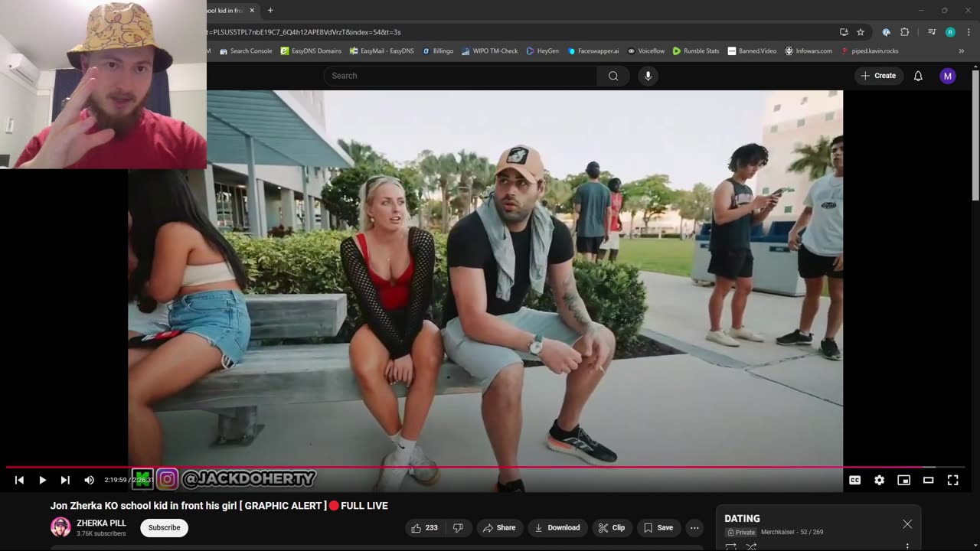Switch to miniplayer mode
Screen dimensions: 980x551
(x=903, y=480)
